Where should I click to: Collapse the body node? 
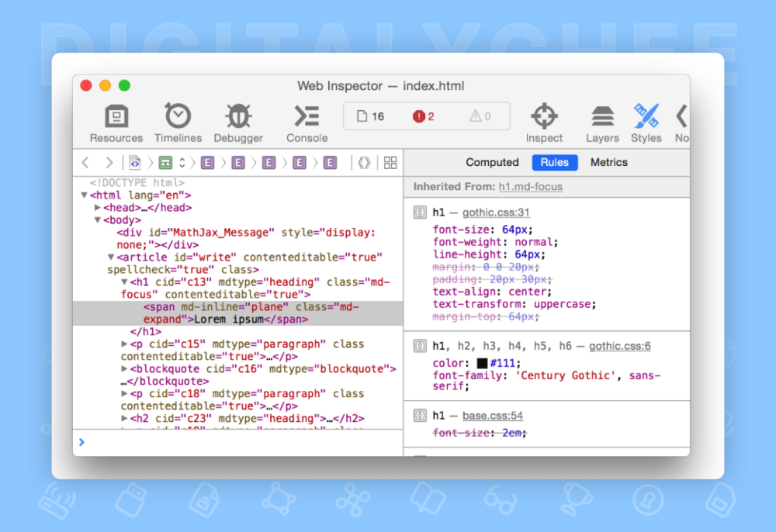(x=98, y=220)
